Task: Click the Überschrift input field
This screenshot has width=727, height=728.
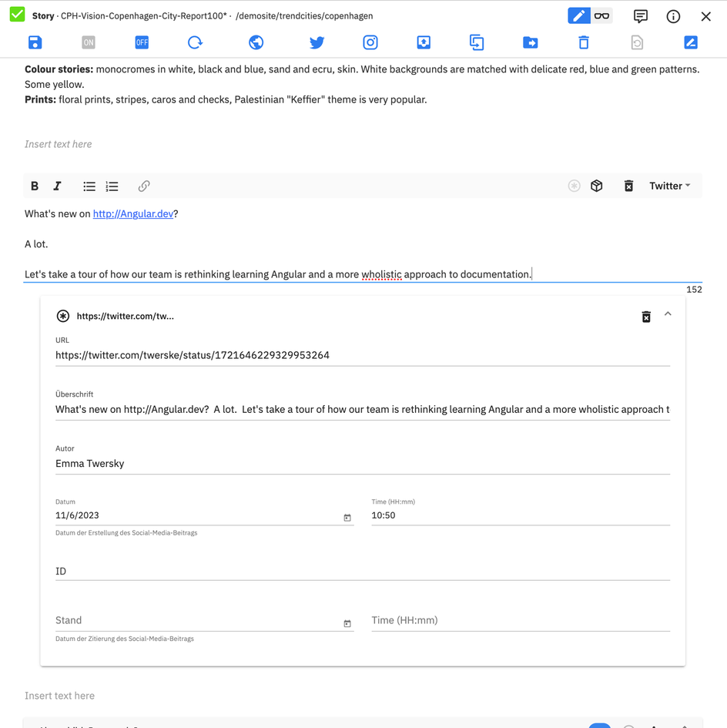Action: click(x=363, y=410)
